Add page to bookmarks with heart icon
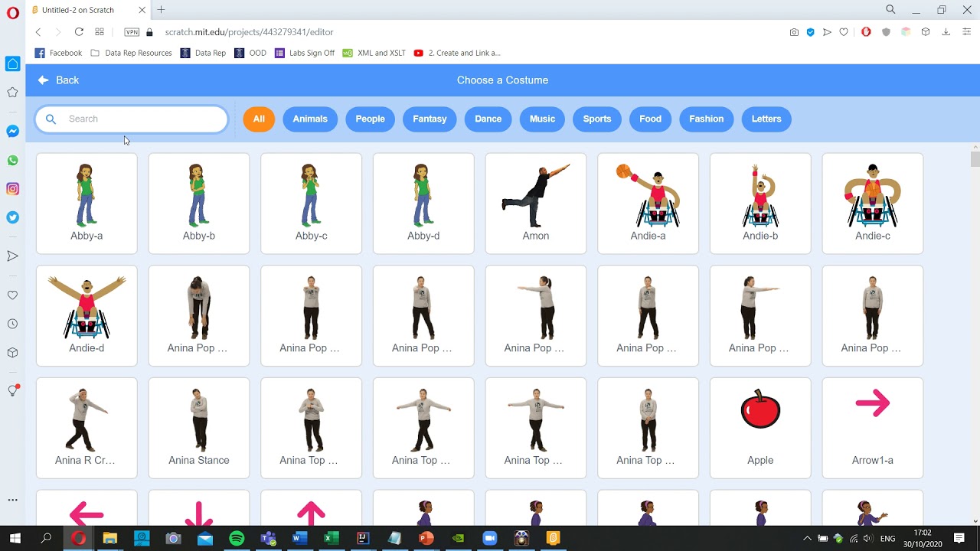The width and height of the screenshot is (980, 551). pyautogui.click(x=844, y=32)
